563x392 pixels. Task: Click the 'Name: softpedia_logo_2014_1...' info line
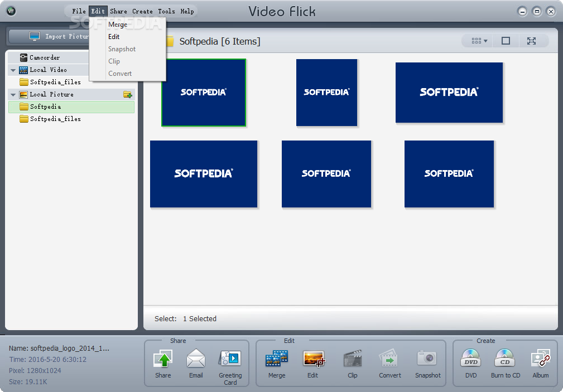pyautogui.click(x=59, y=348)
